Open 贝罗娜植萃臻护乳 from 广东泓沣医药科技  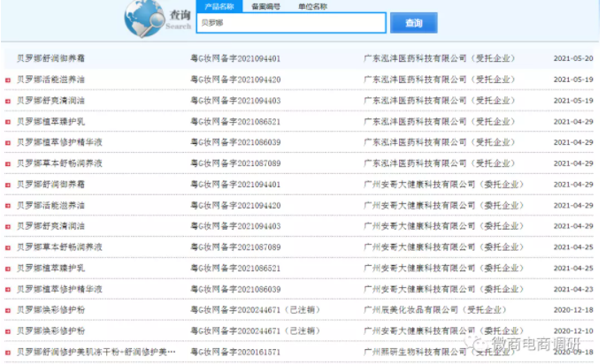click(x=50, y=122)
